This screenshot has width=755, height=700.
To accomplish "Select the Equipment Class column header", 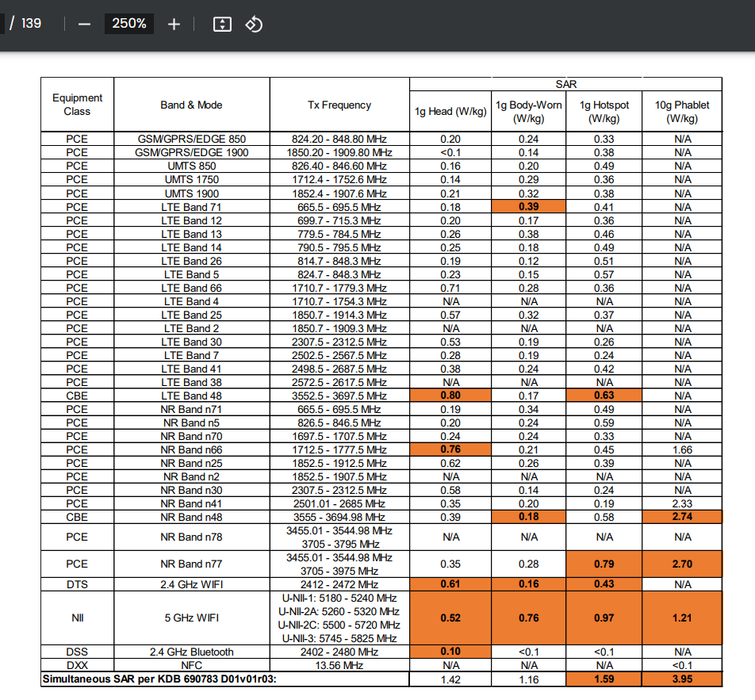I will click(77, 105).
